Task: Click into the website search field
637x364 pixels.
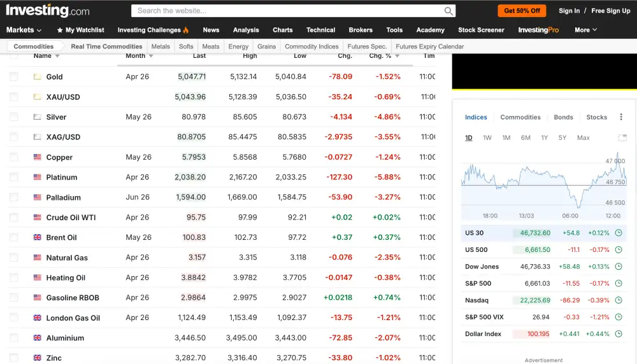Action: (x=287, y=11)
